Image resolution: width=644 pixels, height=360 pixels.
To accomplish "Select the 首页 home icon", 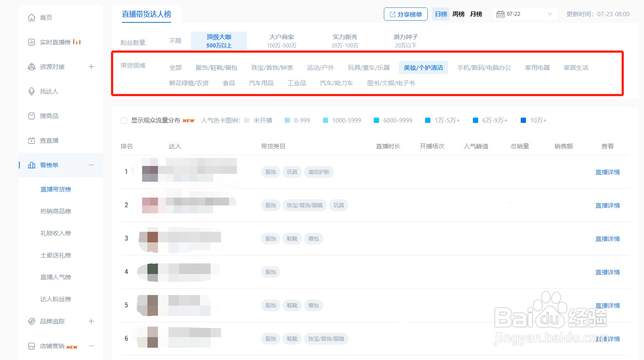I will [x=31, y=17].
